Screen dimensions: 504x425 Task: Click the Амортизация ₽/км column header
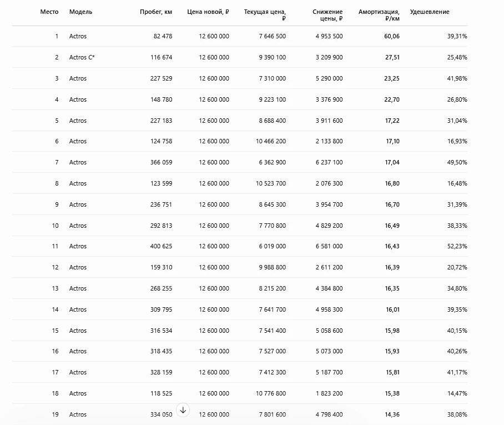pos(379,15)
